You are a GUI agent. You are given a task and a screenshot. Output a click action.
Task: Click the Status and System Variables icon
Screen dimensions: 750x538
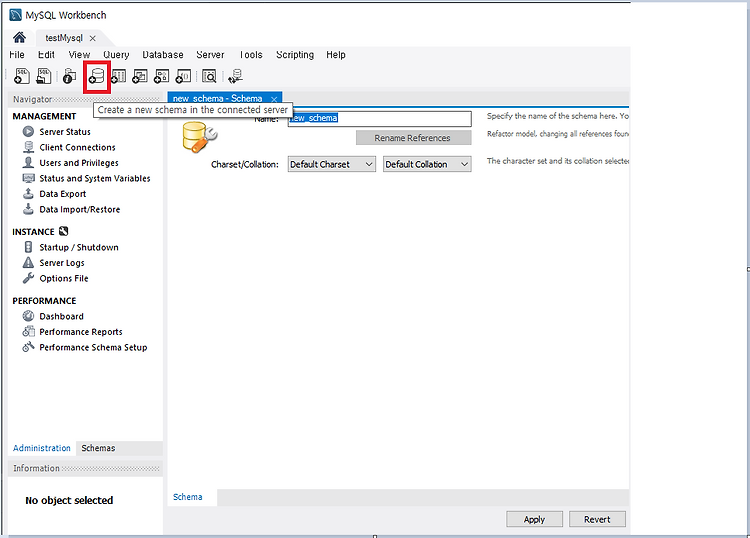(28, 178)
